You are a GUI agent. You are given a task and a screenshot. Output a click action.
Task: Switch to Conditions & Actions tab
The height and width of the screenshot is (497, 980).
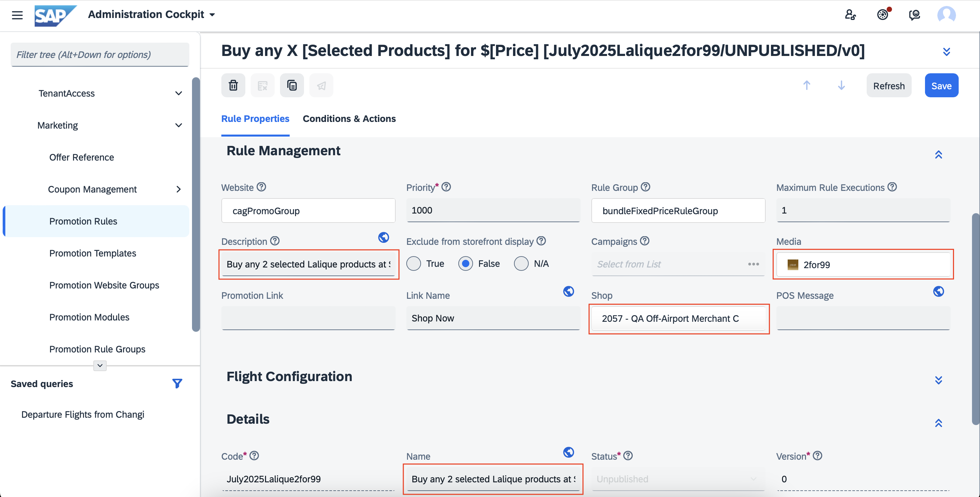tap(349, 119)
